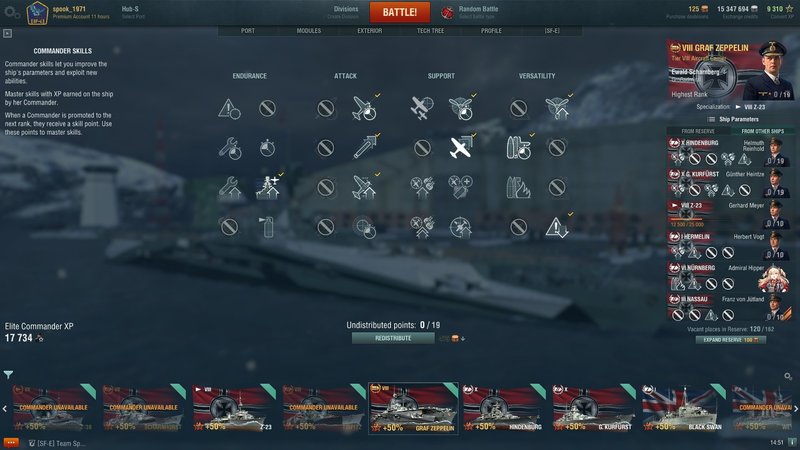Open the orange chat button bottom-left
Image resolution: width=800 pixels, height=450 pixels.
tap(11, 443)
